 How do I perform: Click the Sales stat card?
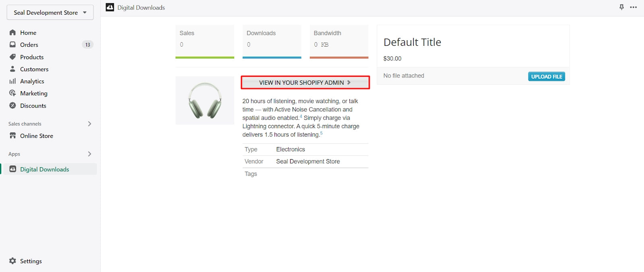[205, 42]
